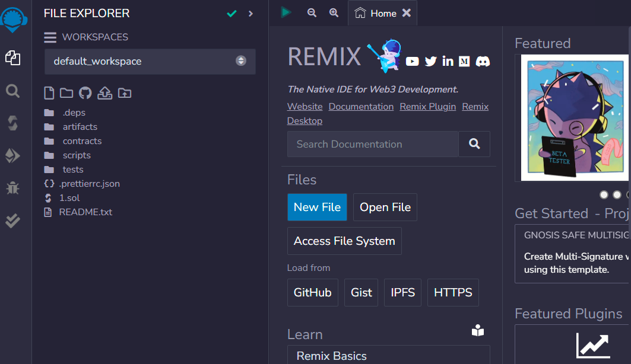Click the Open File button

tap(385, 207)
